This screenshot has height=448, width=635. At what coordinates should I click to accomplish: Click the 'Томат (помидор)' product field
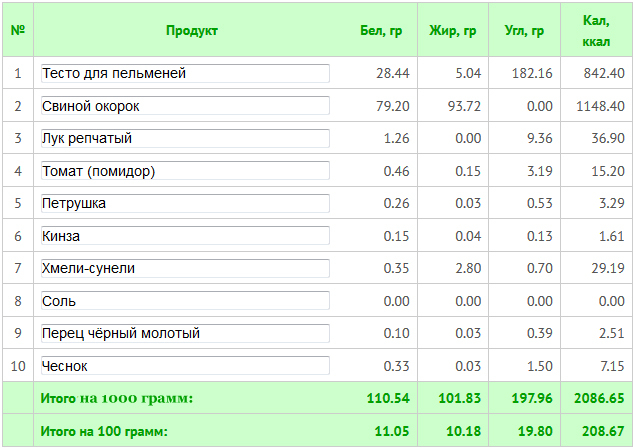(185, 171)
